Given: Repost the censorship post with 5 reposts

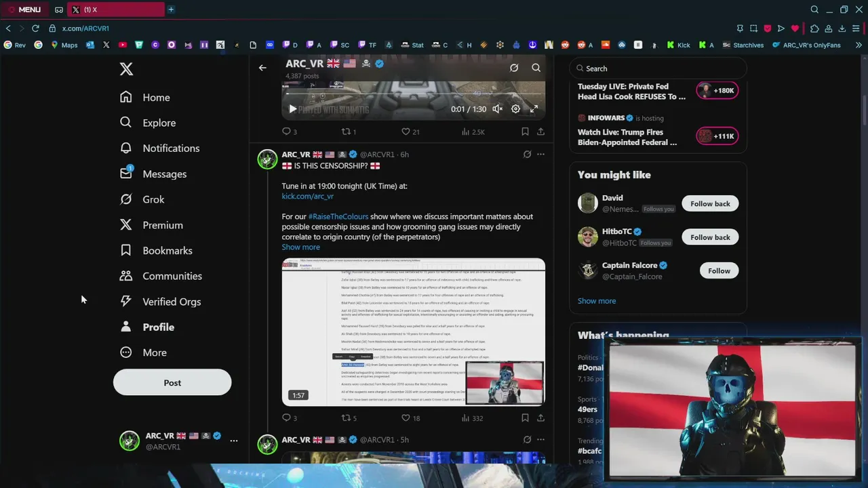Looking at the screenshot, I should [349, 418].
